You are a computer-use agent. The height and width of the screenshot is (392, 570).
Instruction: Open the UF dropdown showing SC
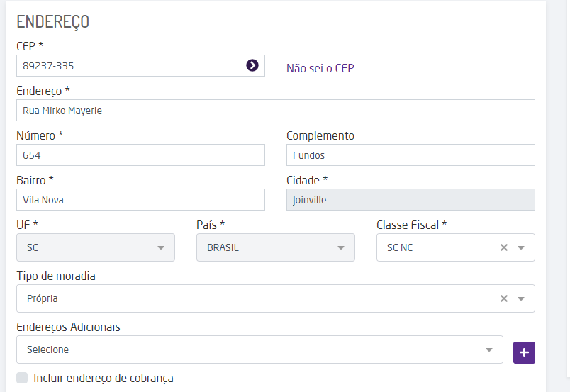[95, 247]
